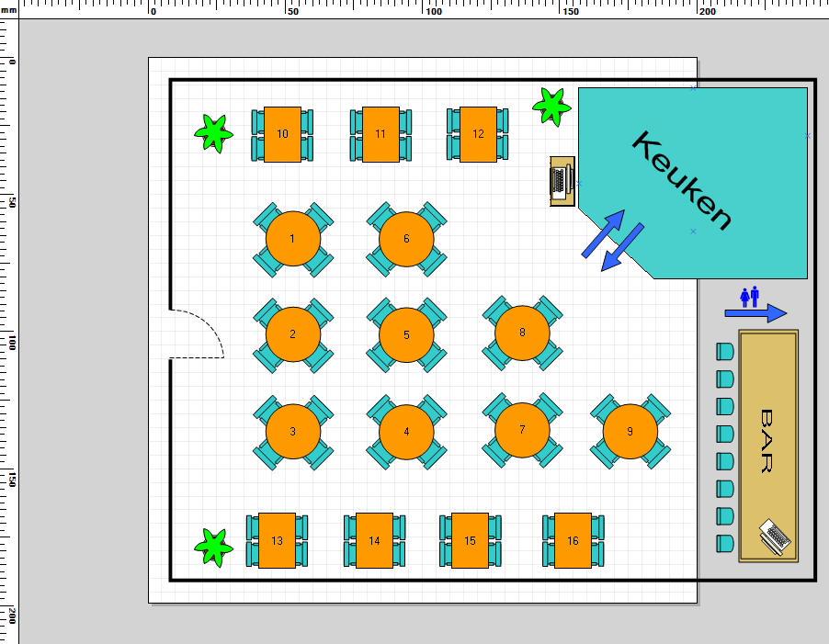Click the blue restroom direction arrow
This screenshot has height=644, width=829.
(755, 313)
